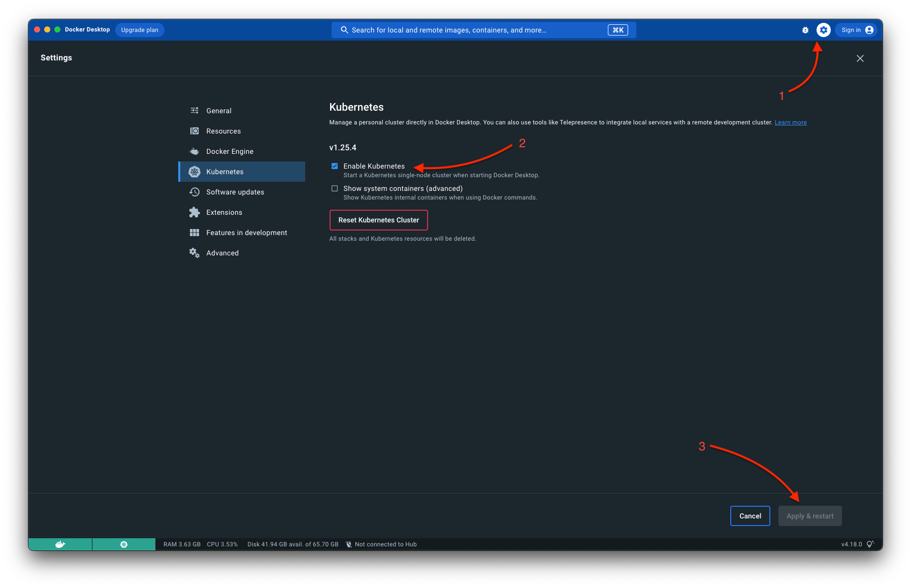Screen dimensions: 911x588
Task: Click Cancel to discard changes
Action: (x=750, y=515)
